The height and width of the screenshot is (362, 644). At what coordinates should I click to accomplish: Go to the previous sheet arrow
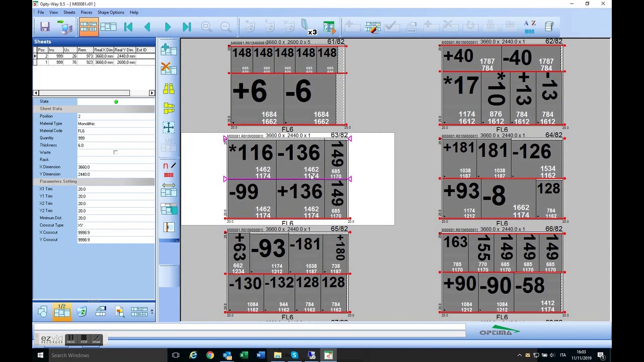[x=147, y=27]
